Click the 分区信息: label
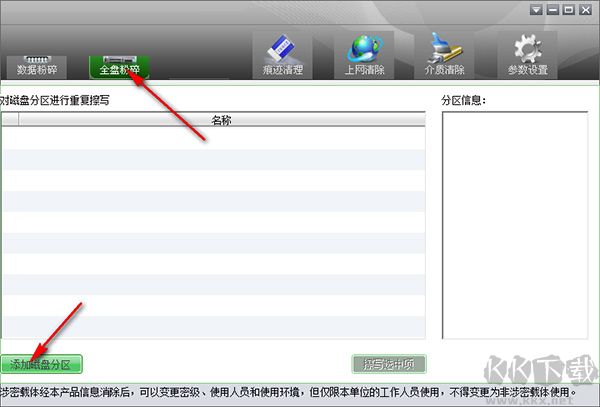Screen dimensions: 600x407 463,100
